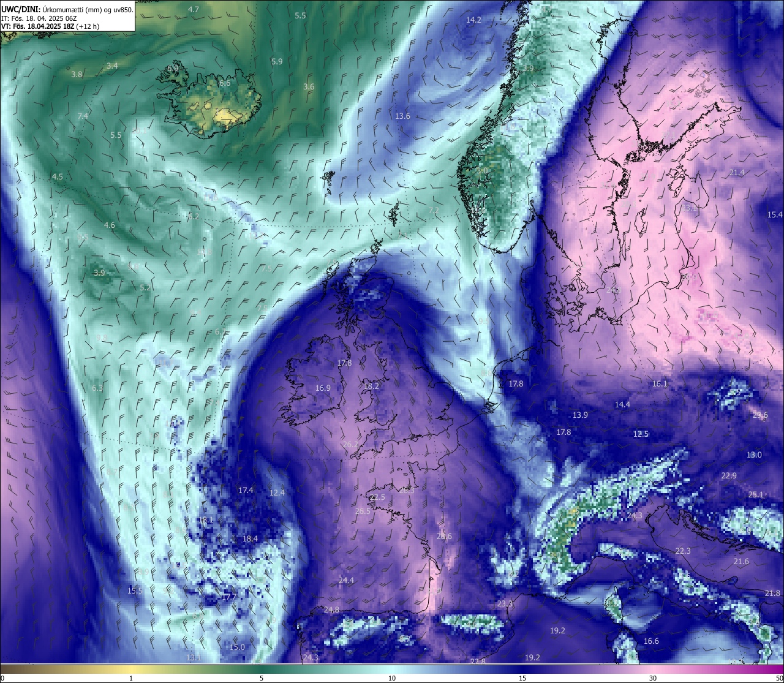Click the 1 tick on the color scale

[x=131, y=677]
